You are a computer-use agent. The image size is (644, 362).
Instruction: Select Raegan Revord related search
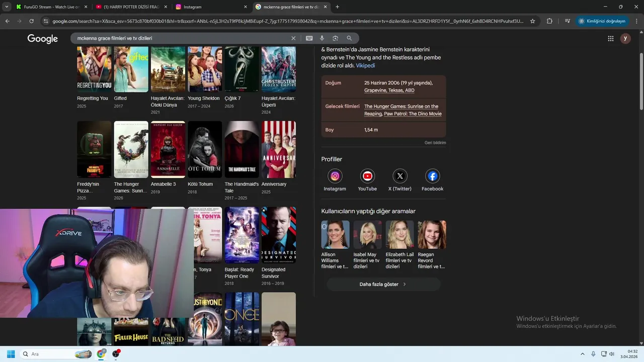pos(432,245)
